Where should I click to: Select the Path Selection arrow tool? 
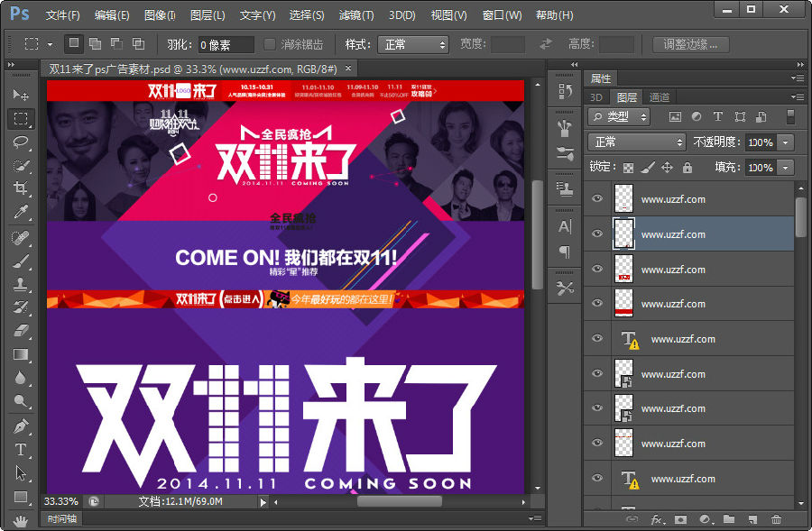pos(21,473)
